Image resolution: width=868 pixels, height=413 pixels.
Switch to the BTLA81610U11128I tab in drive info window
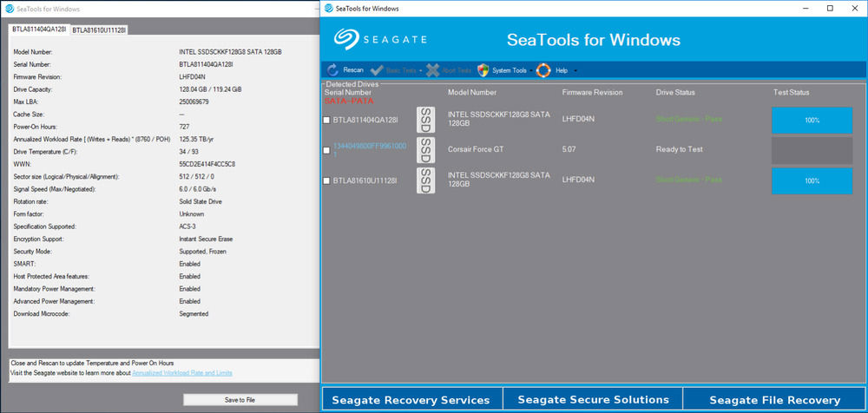[x=99, y=30]
